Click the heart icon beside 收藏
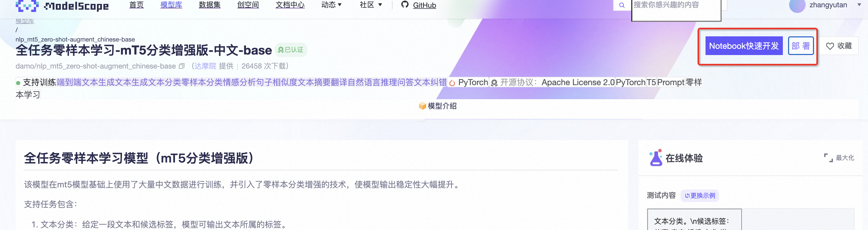Viewport: 868px width, 230px height. pyautogui.click(x=830, y=46)
